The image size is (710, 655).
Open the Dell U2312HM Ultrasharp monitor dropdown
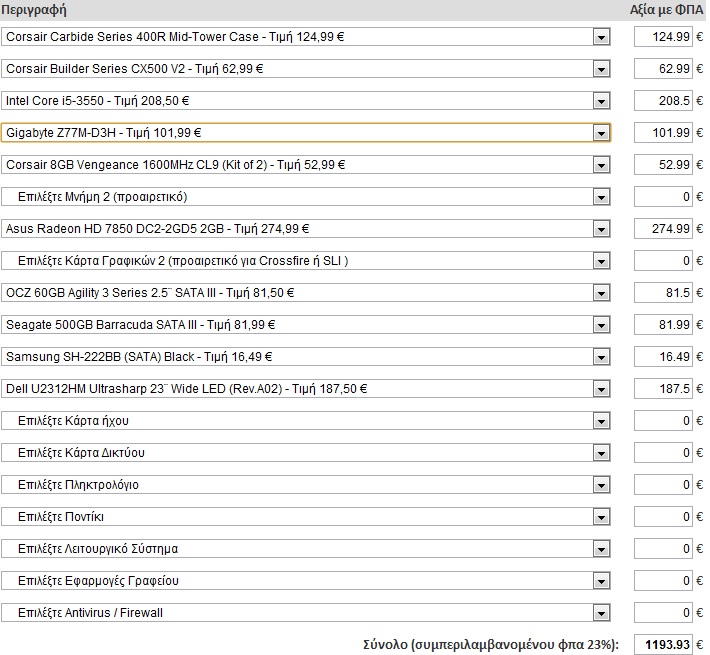(x=306, y=389)
